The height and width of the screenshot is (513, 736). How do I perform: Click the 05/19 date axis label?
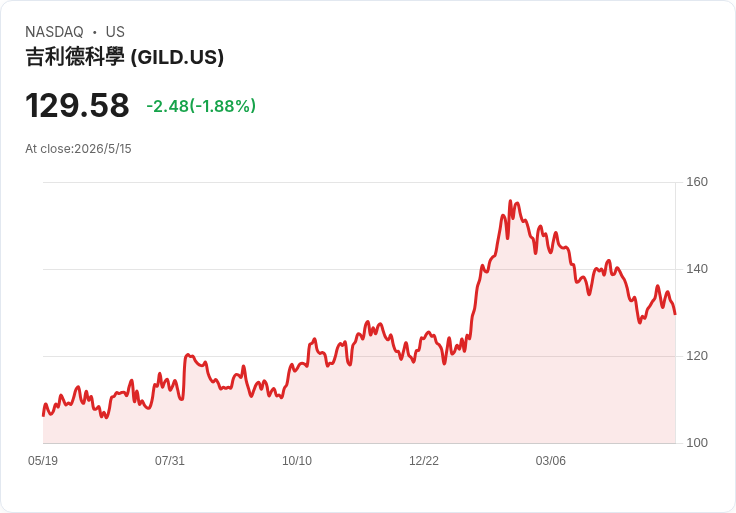tap(43, 460)
